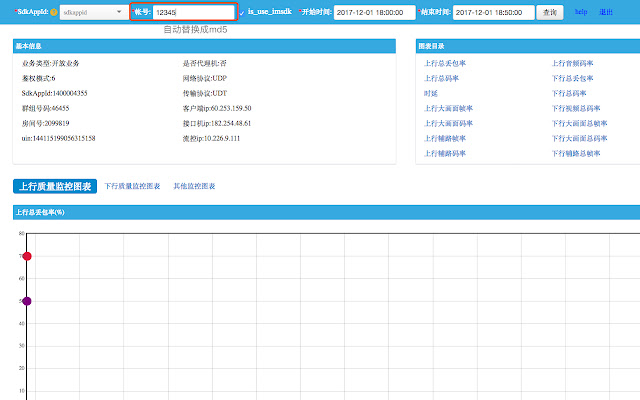Go to 时延 chart link

tap(430, 91)
